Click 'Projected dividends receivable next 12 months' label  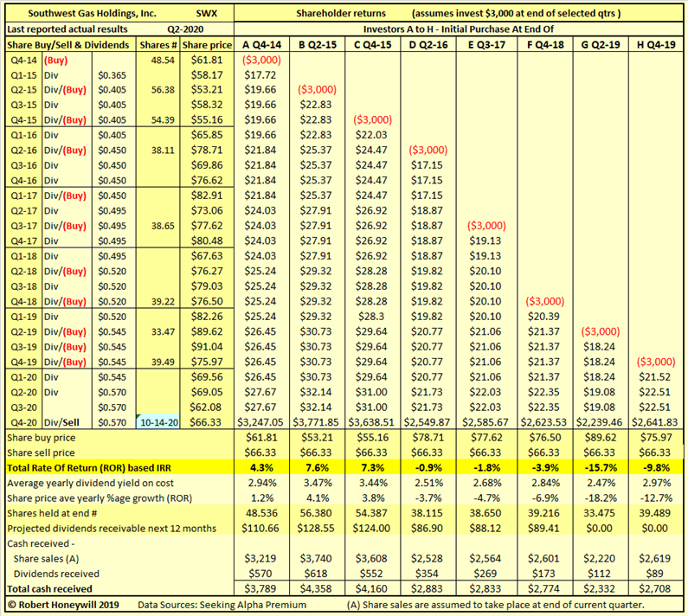pyautogui.click(x=112, y=529)
